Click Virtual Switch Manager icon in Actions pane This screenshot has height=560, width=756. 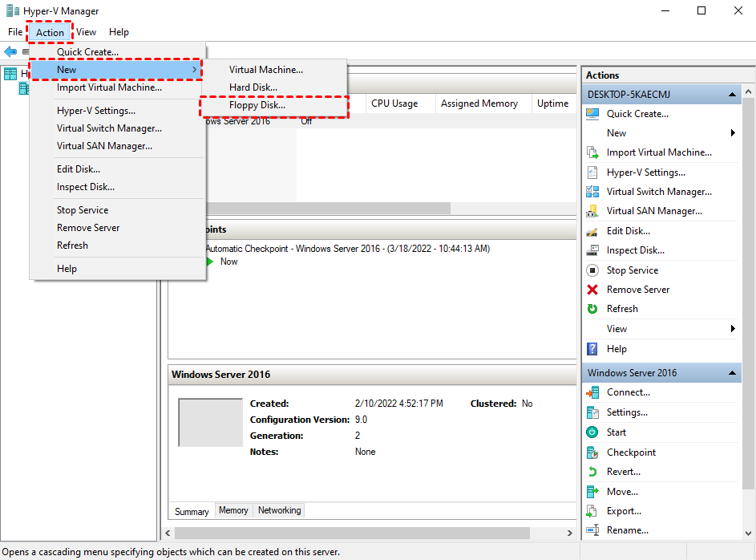(x=592, y=192)
